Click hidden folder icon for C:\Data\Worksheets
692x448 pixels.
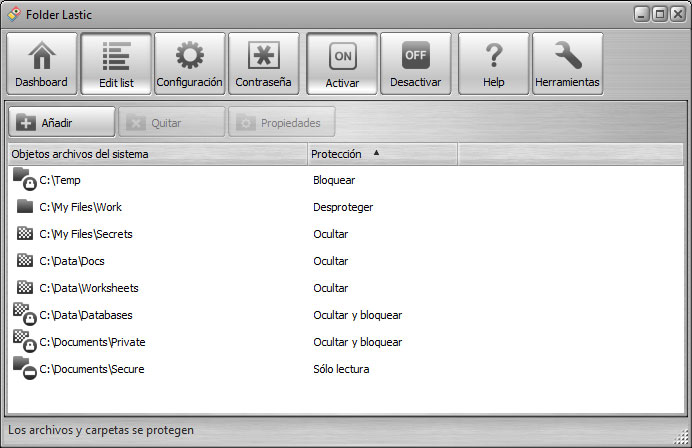[25, 287]
